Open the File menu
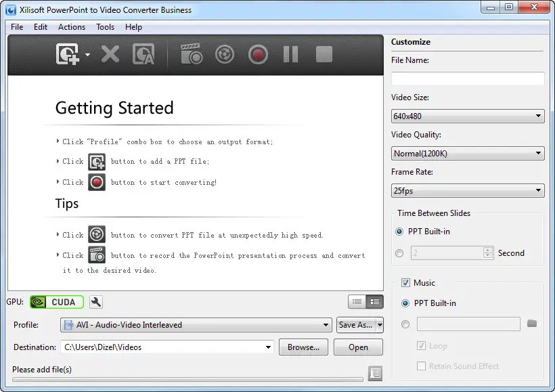 coord(17,27)
